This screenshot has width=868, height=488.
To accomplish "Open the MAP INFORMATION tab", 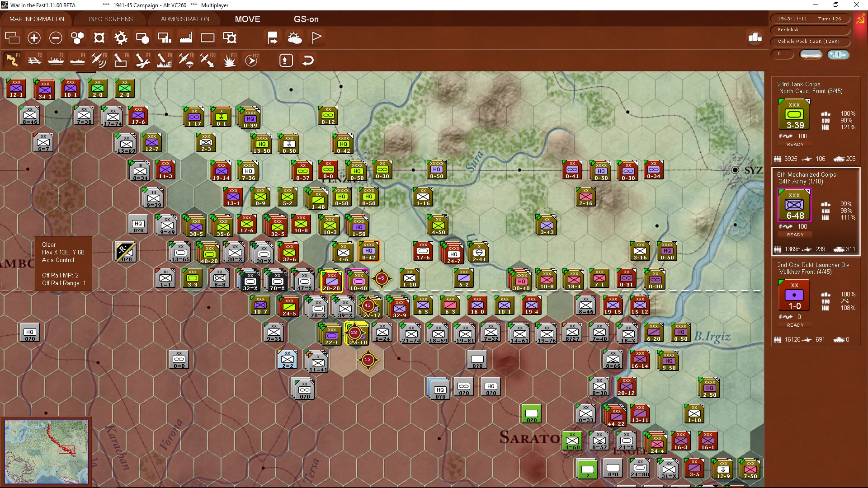I will 37,19.
